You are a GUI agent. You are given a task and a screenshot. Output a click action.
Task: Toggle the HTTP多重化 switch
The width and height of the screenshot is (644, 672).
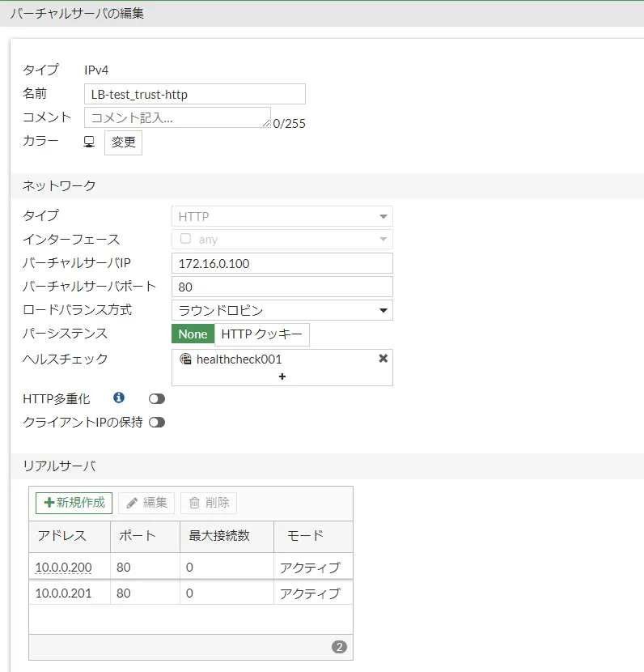point(157,399)
